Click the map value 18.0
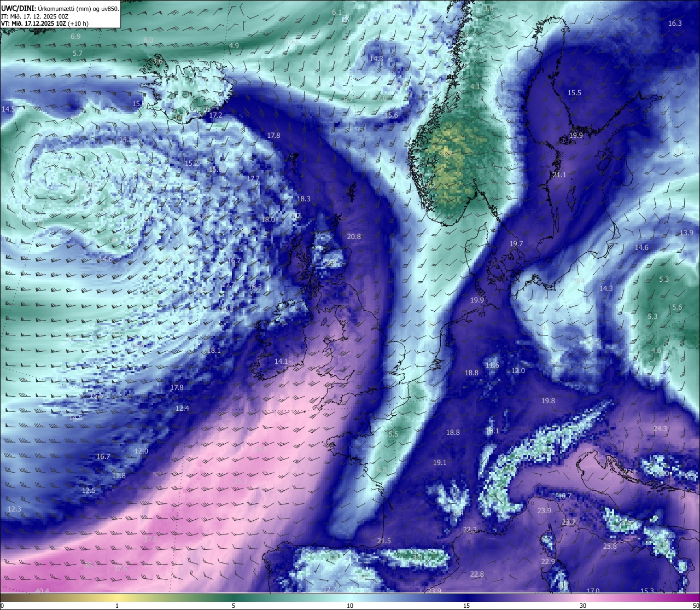The height and width of the screenshot is (610, 700). (268, 220)
